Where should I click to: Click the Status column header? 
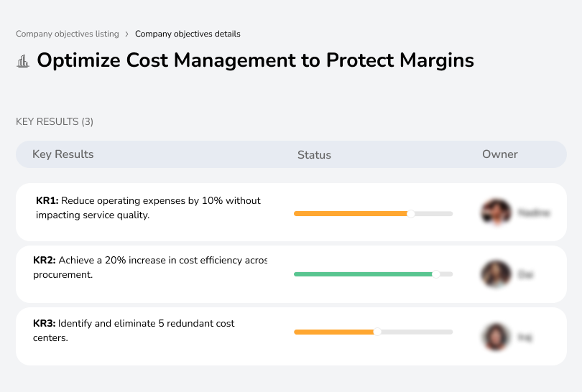[314, 154]
